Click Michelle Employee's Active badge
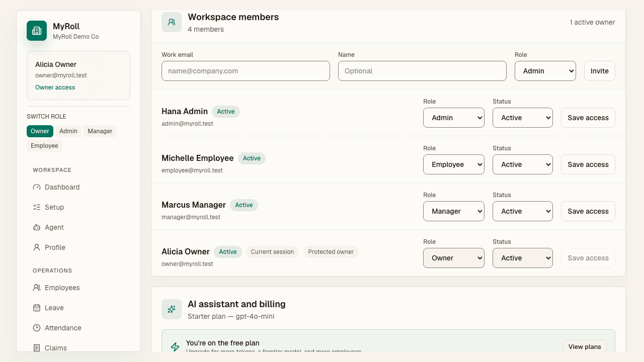The width and height of the screenshot is (644, 362). 252,158
